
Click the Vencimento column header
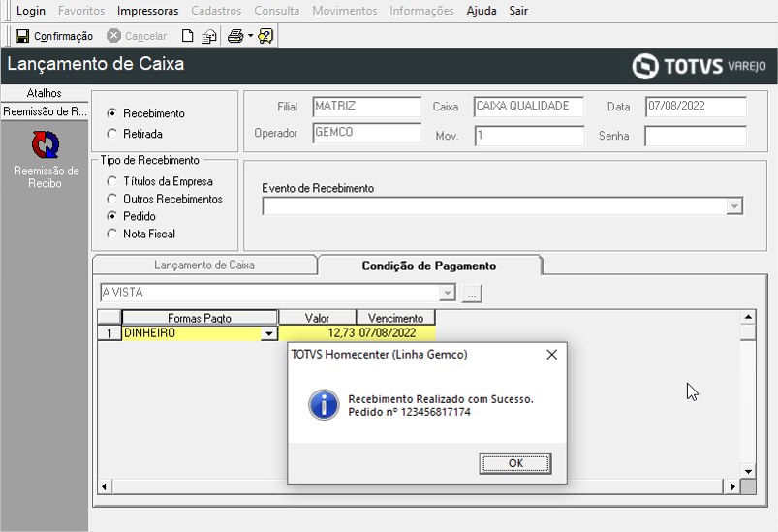pos(395,318)
